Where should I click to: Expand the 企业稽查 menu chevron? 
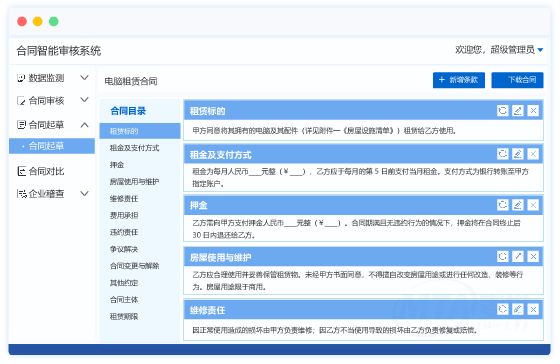click(x=85, y=194)
